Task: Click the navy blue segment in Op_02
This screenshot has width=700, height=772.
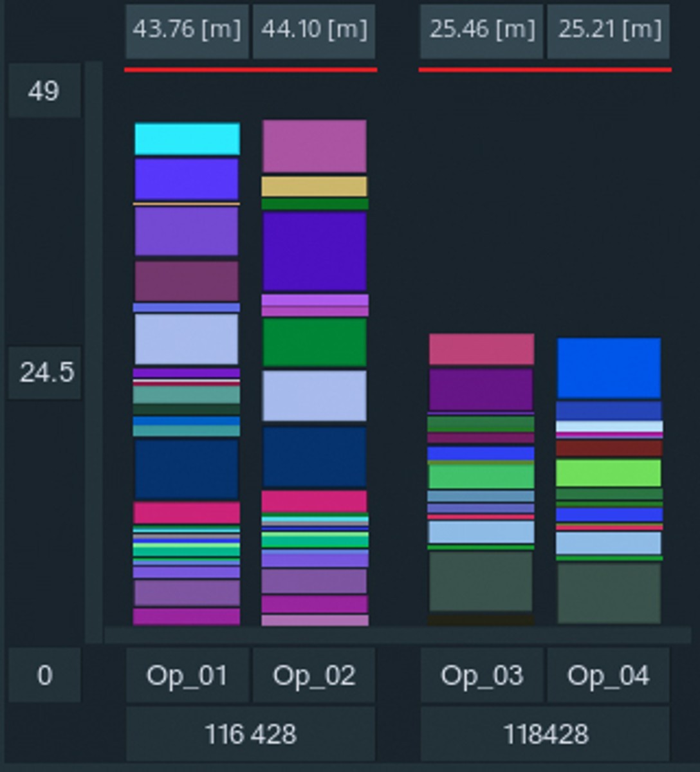Action: [x=315, y=457]
